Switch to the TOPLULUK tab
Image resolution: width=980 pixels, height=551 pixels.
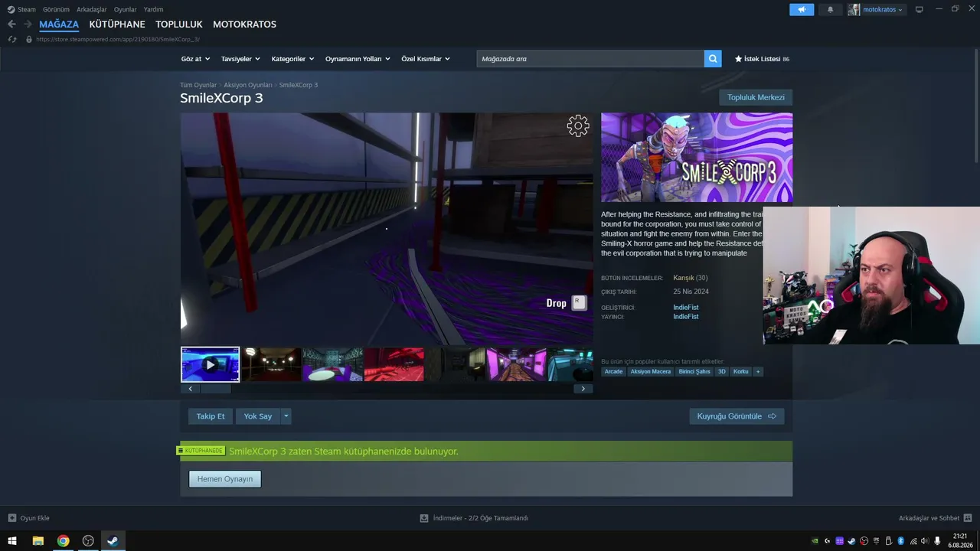pyautogui.click(x=179, y=24)
